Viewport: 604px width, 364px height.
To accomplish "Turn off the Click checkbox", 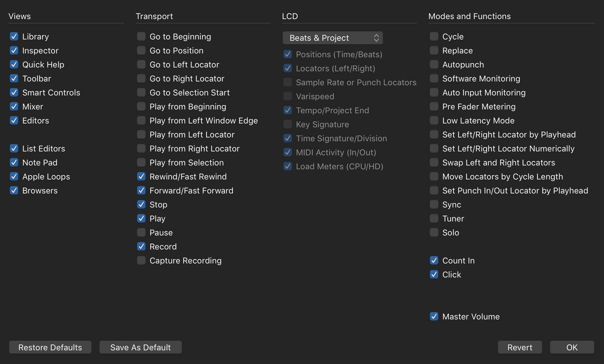I will point(434,274).
